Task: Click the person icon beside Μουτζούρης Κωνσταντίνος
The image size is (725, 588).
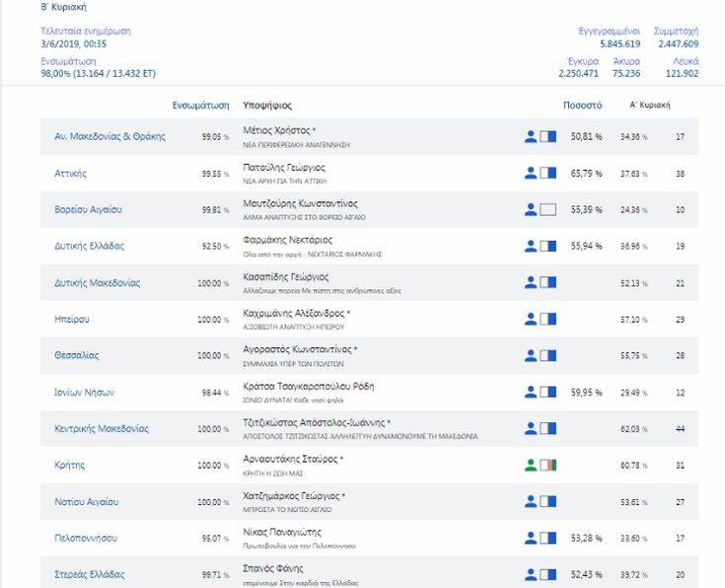Action: 531,209
